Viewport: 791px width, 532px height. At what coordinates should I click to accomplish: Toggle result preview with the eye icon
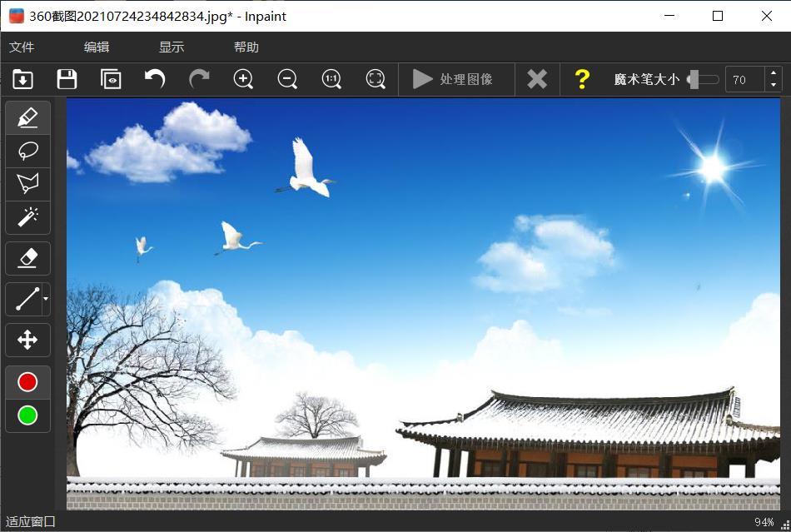coord(111,79)
